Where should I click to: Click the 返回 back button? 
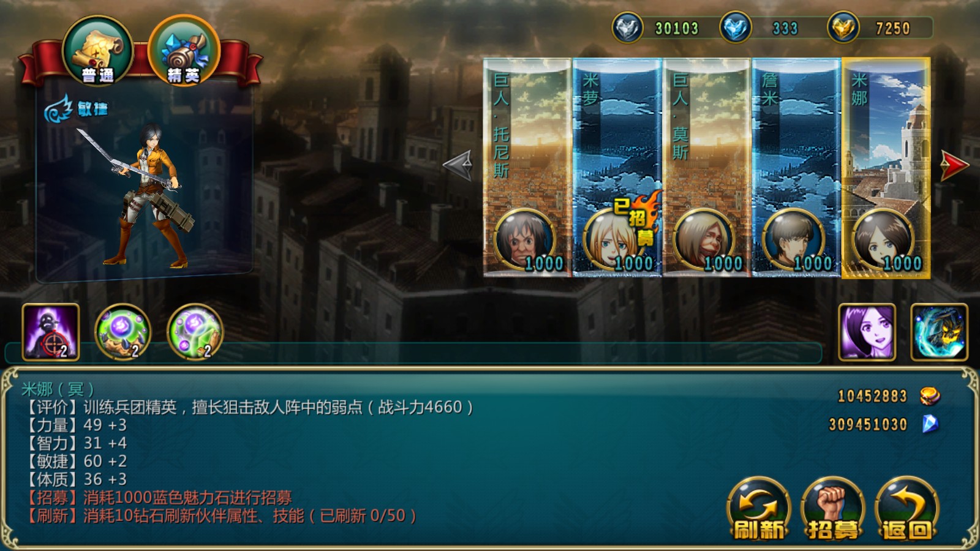pyautogui.click(x=907, y=509)
